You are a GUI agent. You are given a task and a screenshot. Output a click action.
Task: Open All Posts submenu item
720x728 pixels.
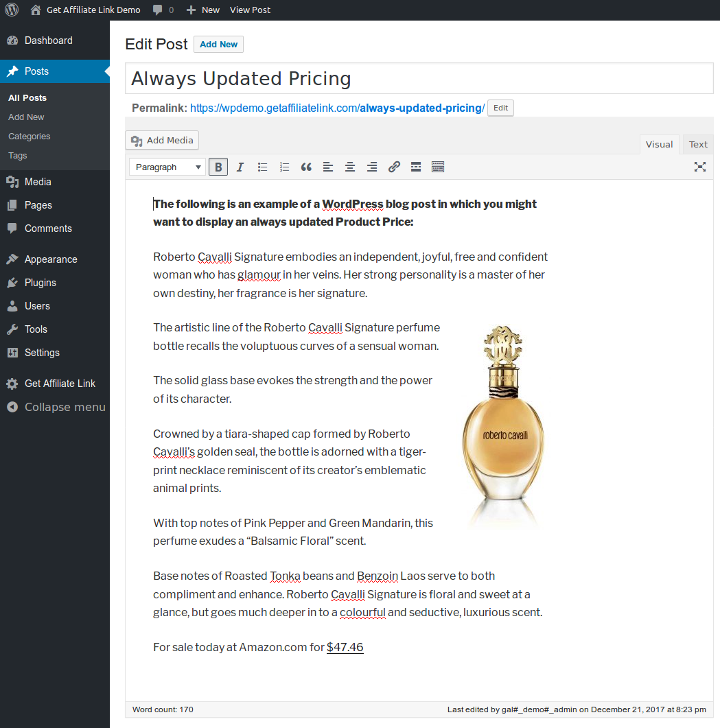(x=27, y=98)
